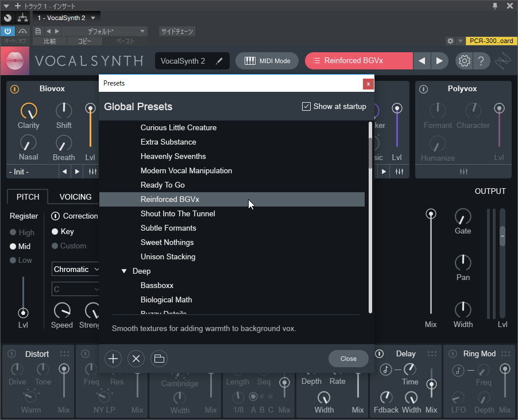Click the iZotope VocalSynth logo

(15, 61)
